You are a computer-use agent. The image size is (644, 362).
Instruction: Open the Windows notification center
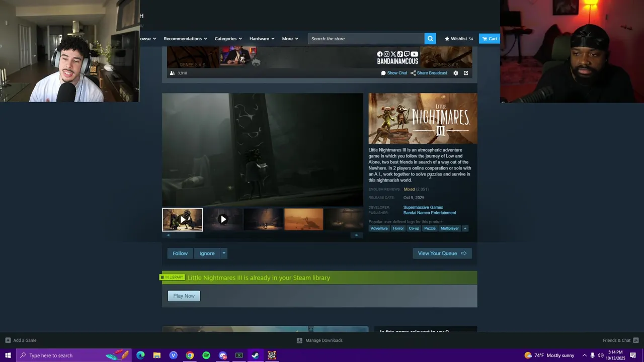[633, 355]
